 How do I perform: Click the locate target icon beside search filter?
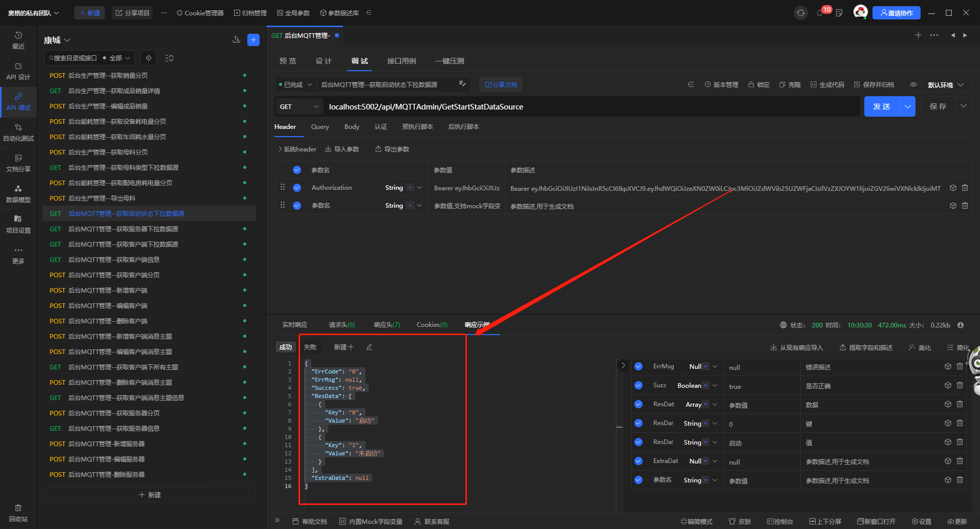point(148,58)
